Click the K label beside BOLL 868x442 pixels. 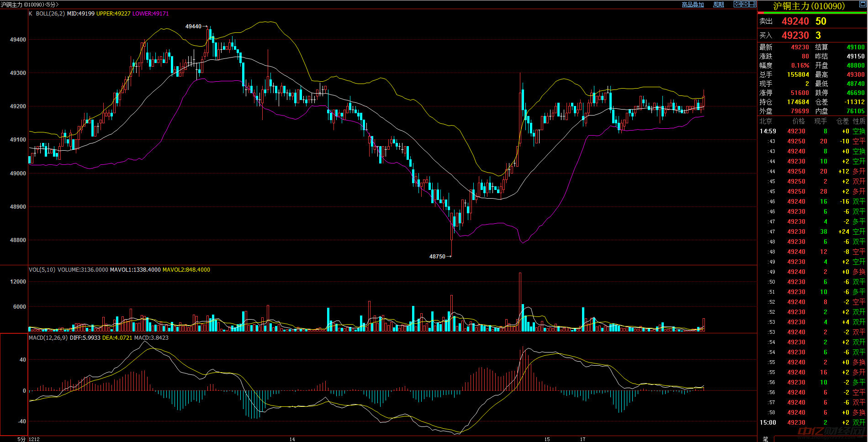click(x=31, y=14)
